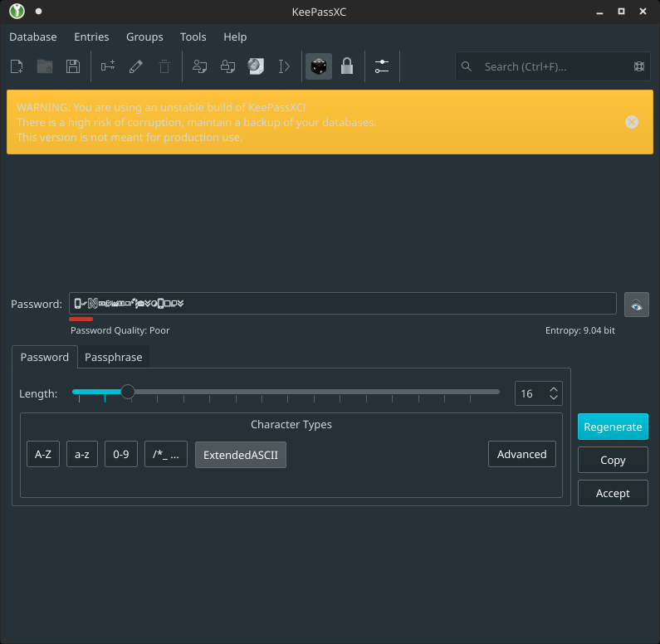Viewport: 660px width, 644px height.
Task: Click the 'Character Types' heading
Action: (291, 424)
